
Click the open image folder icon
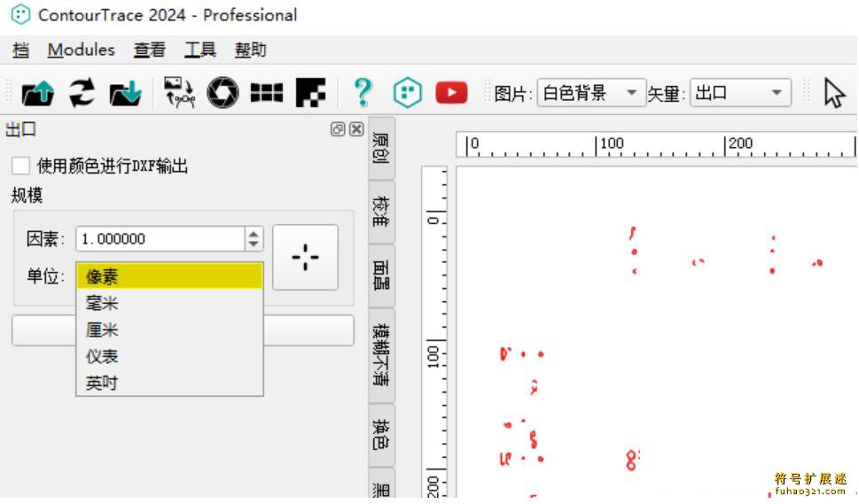point(37,92)
